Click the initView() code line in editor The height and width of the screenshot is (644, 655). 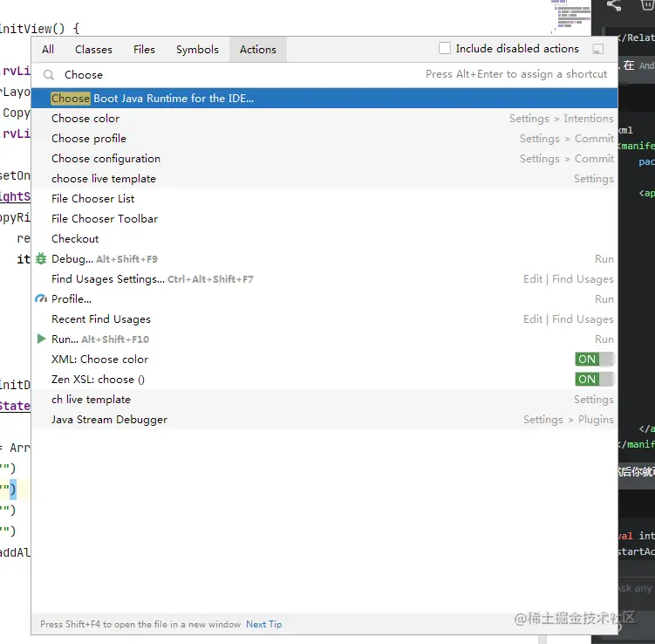(x=40, y=29)
